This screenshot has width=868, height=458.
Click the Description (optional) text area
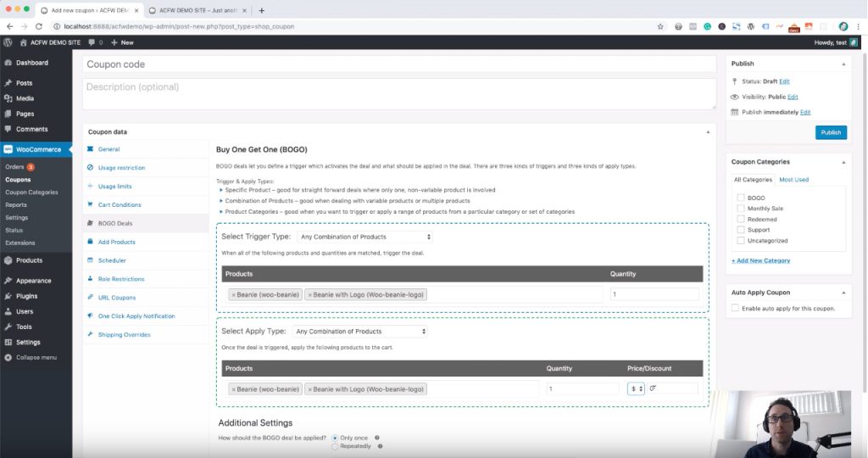399,93
